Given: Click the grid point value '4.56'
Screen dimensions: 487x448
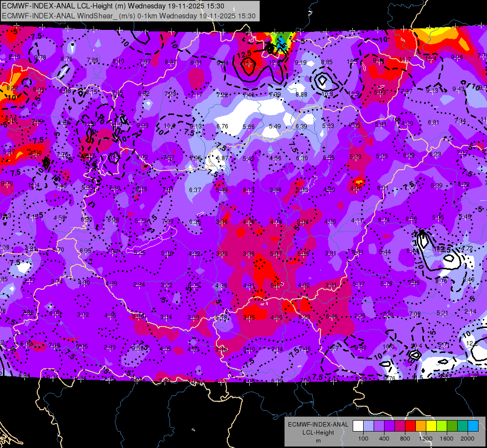Looking at the screenshot, I should (276, 158).
